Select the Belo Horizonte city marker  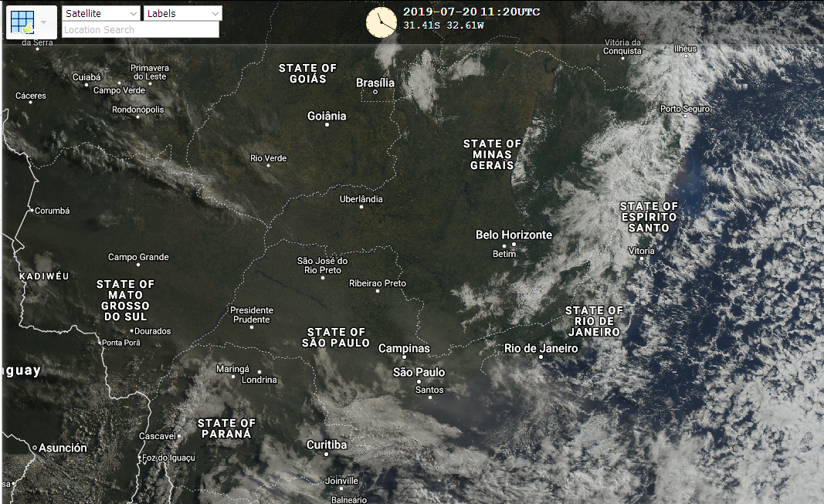[x=514, y=244]
